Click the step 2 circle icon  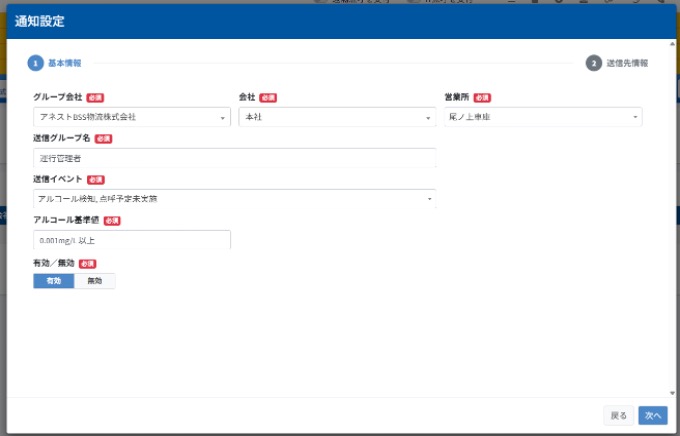(593, 63)
